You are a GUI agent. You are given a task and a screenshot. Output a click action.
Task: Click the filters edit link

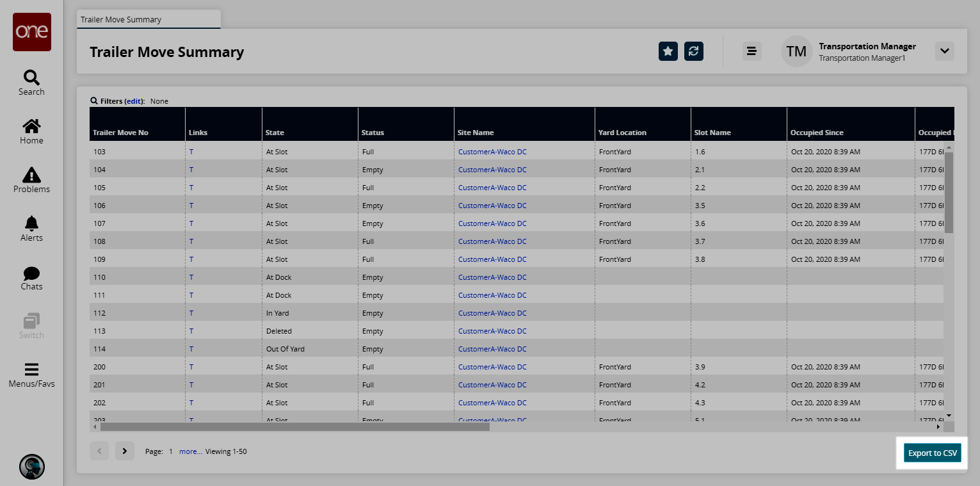click(133, 101)
